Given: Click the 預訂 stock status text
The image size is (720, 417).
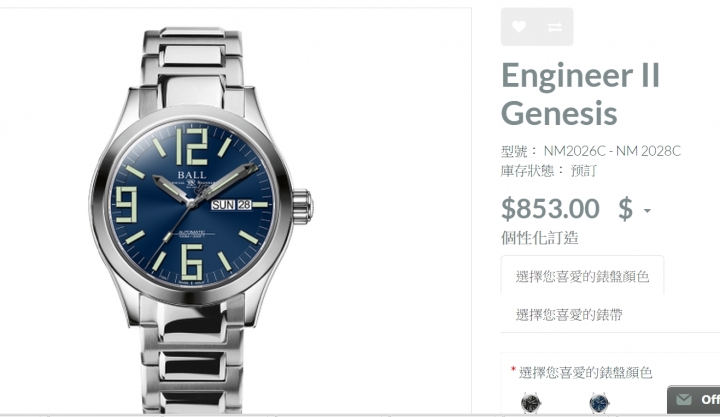Looking at the screenshot, I should tap(583, 171).
